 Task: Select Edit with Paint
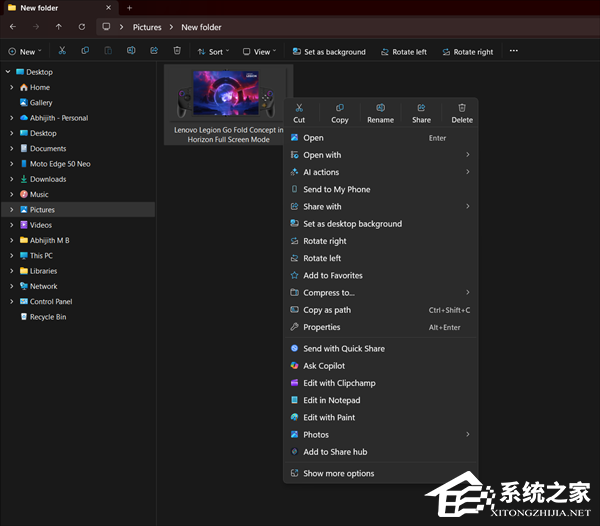pos(380,417)
